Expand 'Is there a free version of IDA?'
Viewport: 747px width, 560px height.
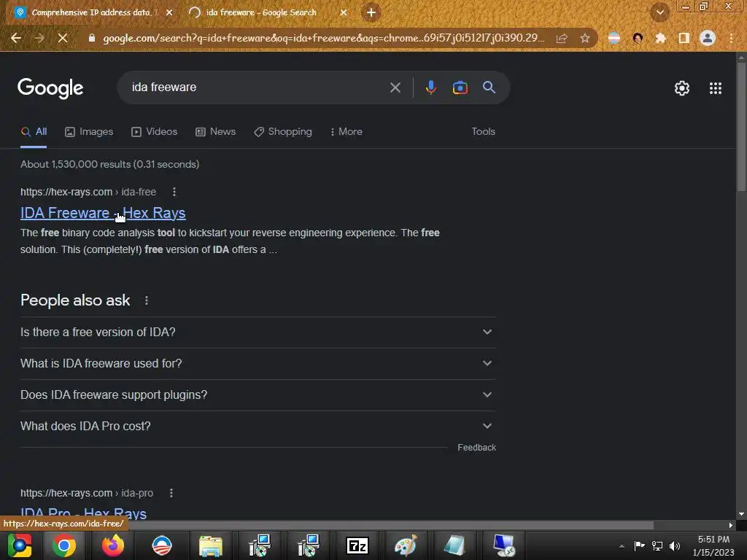tap(258, 332)
